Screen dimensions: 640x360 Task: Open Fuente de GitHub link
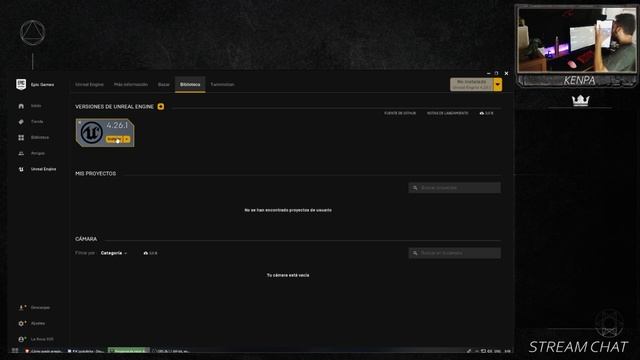point(400,113)
